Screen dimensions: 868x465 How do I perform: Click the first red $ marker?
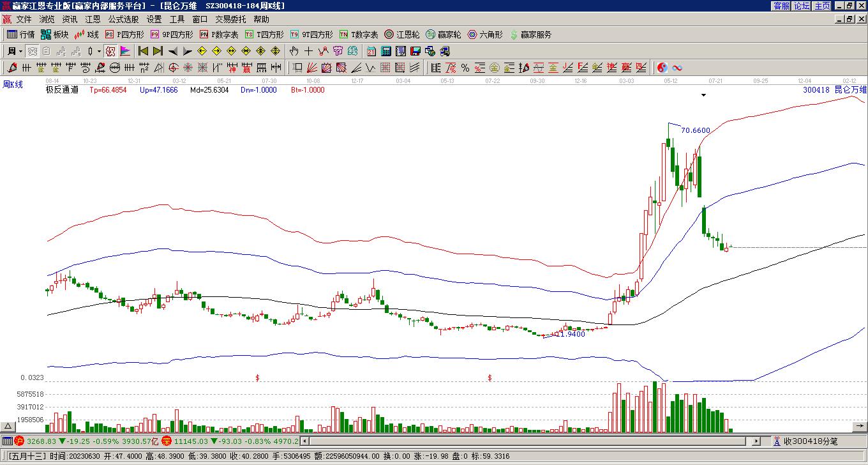point(257,378)
